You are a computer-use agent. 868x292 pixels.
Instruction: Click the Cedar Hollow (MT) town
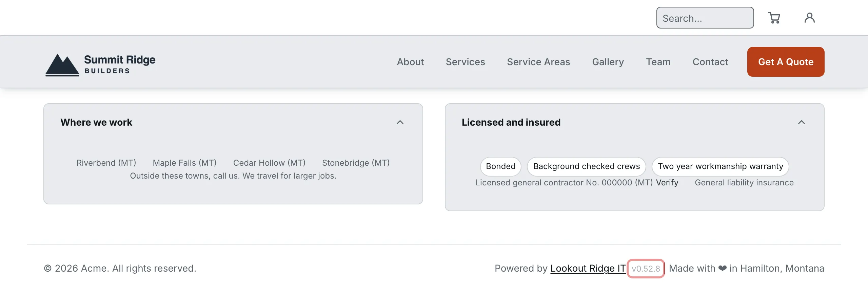coord(269,163)
